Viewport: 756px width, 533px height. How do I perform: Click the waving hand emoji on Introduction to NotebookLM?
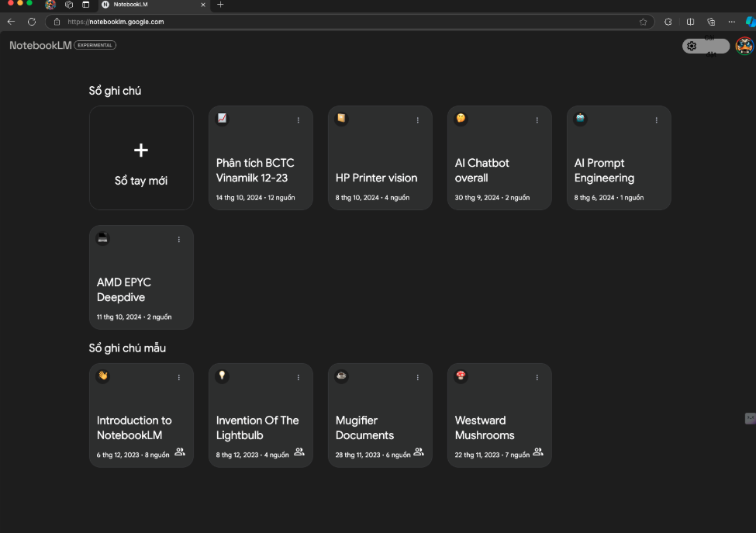102,376
